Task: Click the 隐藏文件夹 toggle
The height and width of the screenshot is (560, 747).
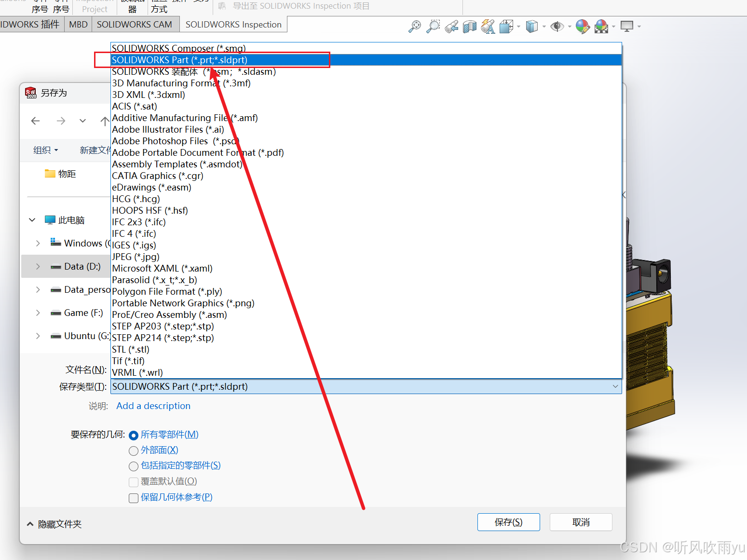Action: tap(54, 524)
